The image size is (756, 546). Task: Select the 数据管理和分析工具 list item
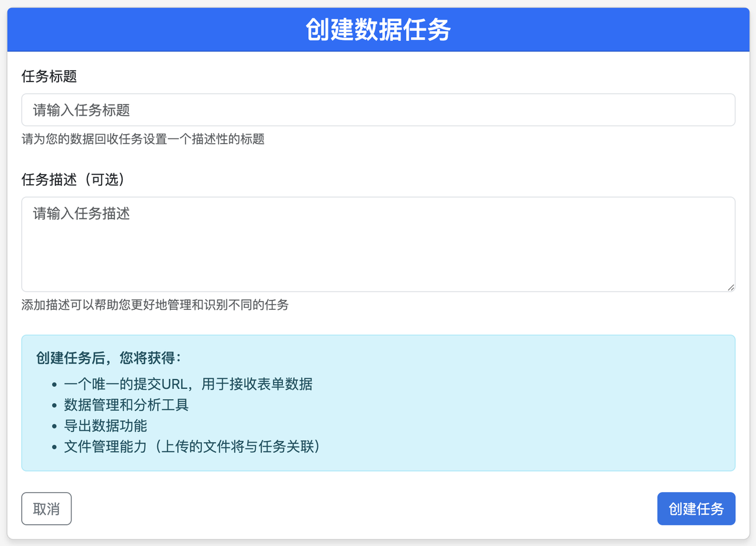click(x=126, y=405)
